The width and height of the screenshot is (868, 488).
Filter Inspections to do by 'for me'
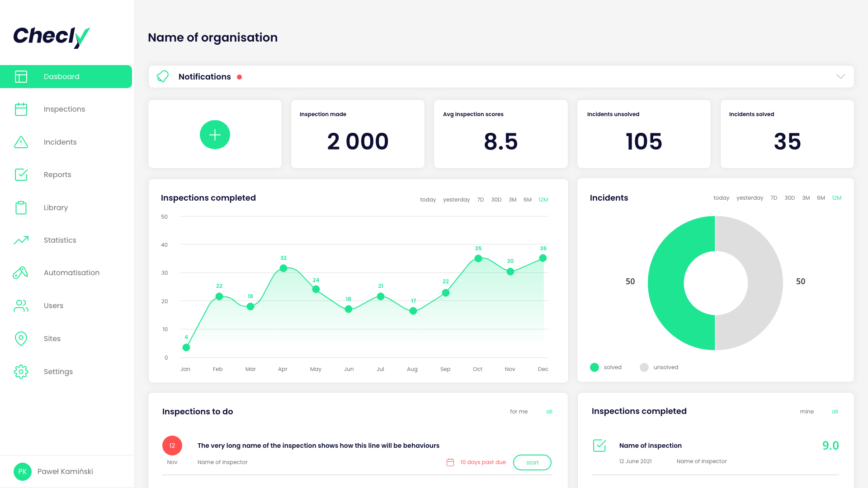(x=519, y=412)
